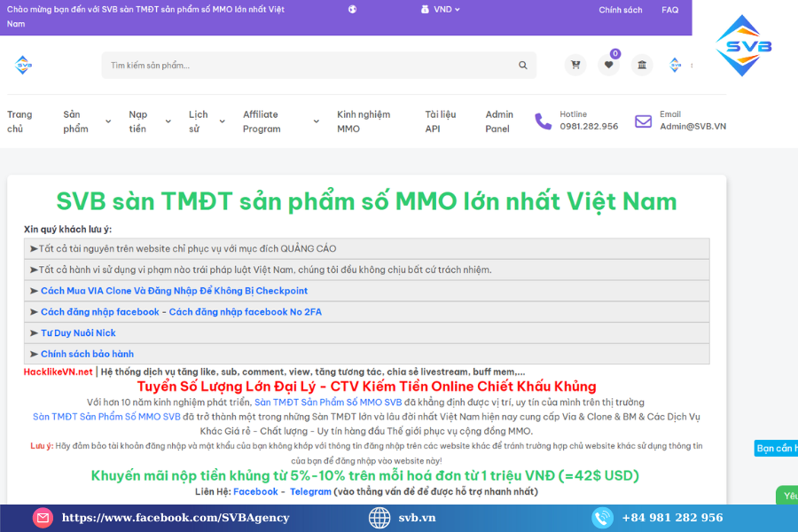Click the green Yêu floating button
This screenshot has width=798, height=532.
(786, 496)
